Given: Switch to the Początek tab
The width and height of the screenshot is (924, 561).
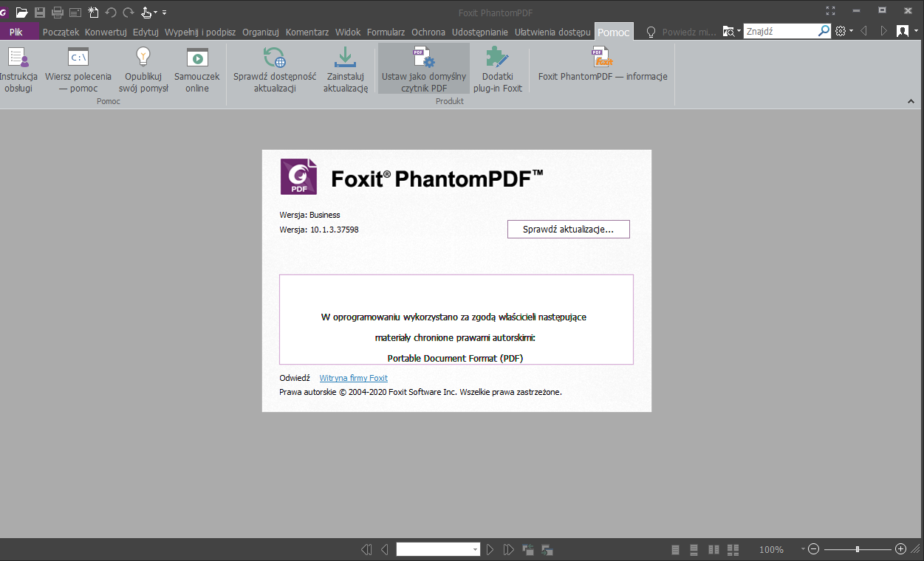Looking at the screenshot, I should tap(61, 32).
